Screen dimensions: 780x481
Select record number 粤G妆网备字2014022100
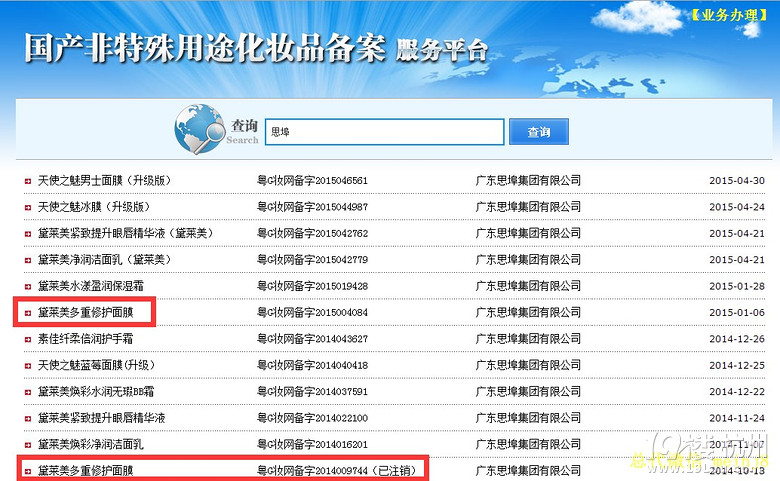(x=312, y=418)
